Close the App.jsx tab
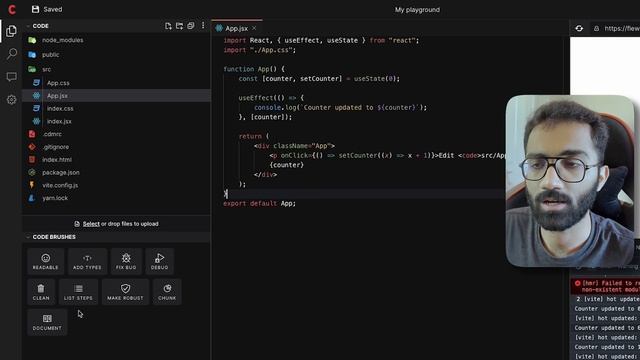 click(254, 28)
